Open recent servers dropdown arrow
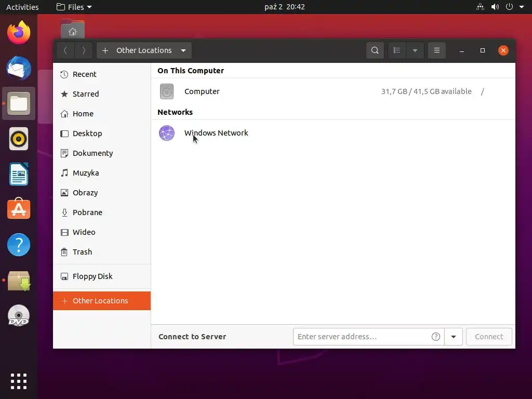 pos(454,337)
